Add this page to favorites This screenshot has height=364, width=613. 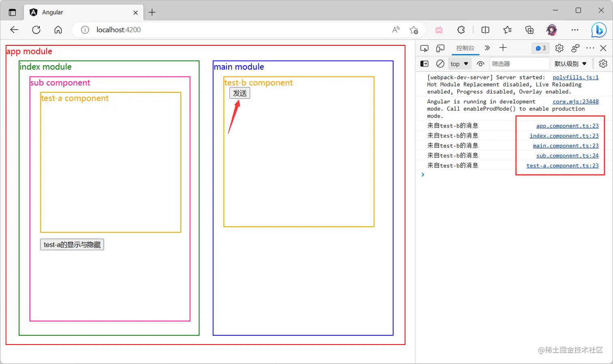click(414, 30)
